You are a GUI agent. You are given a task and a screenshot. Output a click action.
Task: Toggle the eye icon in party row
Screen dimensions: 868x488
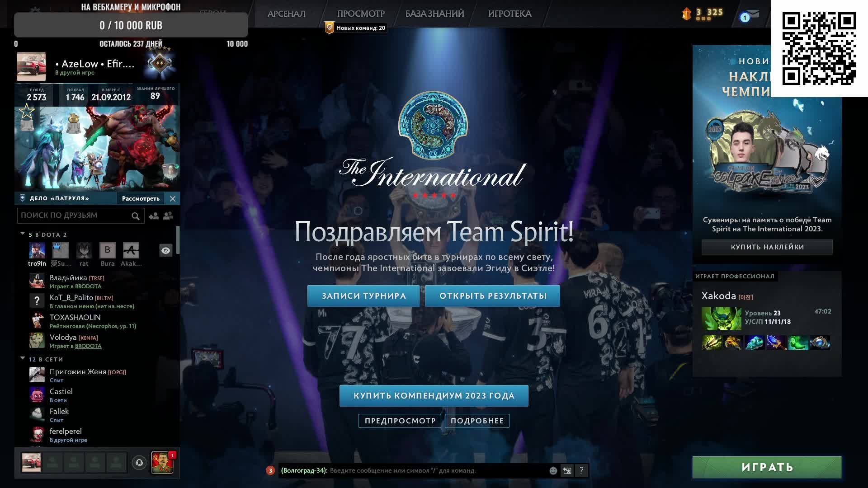[165, 251]
